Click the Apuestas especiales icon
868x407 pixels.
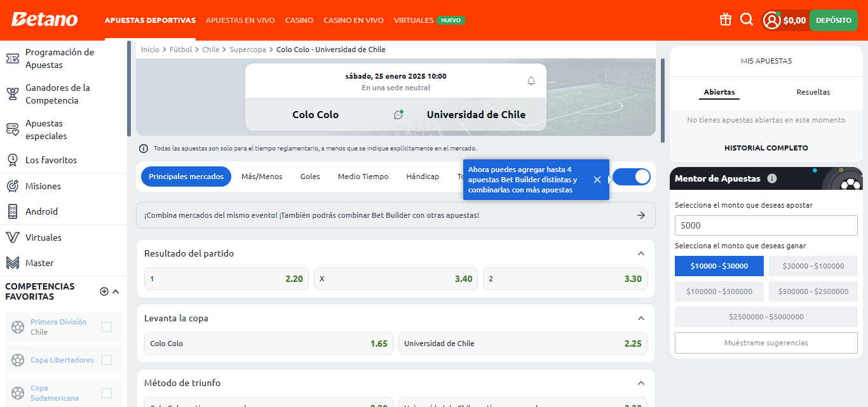(x=12, y=130)
